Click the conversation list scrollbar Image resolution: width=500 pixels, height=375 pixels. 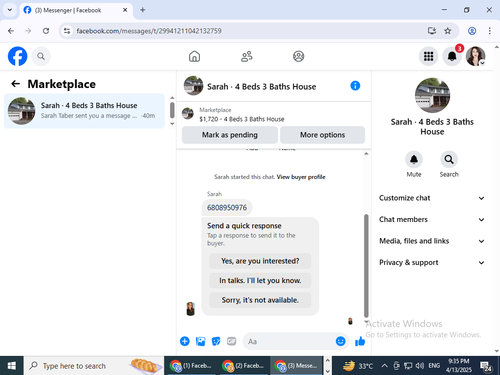(x=172, y=110)
